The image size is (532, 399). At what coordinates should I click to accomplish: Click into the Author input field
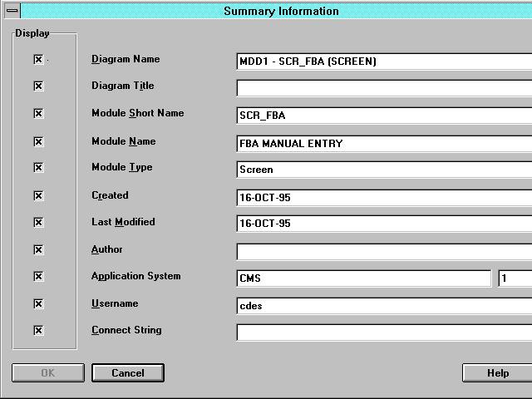click(x=384, y=251)
